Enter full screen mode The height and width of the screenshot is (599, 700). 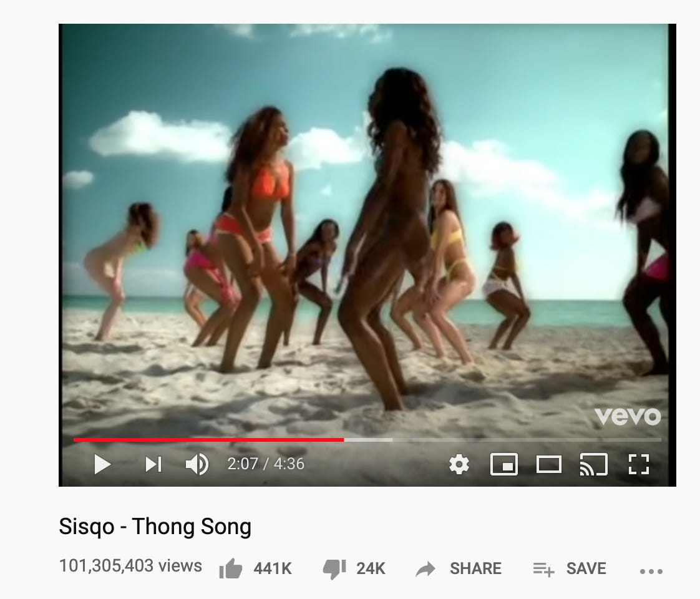tap(638, 464)
